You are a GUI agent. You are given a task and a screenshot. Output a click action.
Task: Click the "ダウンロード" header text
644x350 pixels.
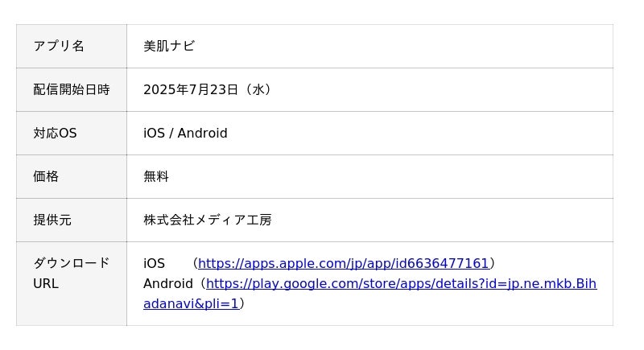(71, 263)
